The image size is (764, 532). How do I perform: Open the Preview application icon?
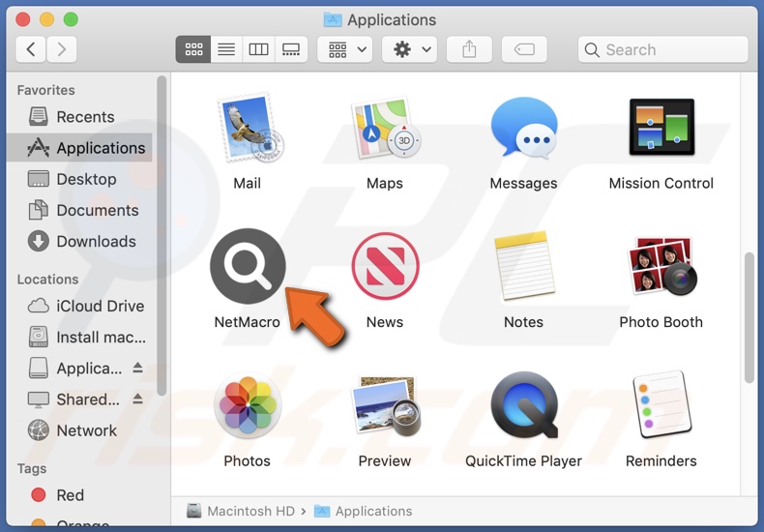tap(385, 405)
